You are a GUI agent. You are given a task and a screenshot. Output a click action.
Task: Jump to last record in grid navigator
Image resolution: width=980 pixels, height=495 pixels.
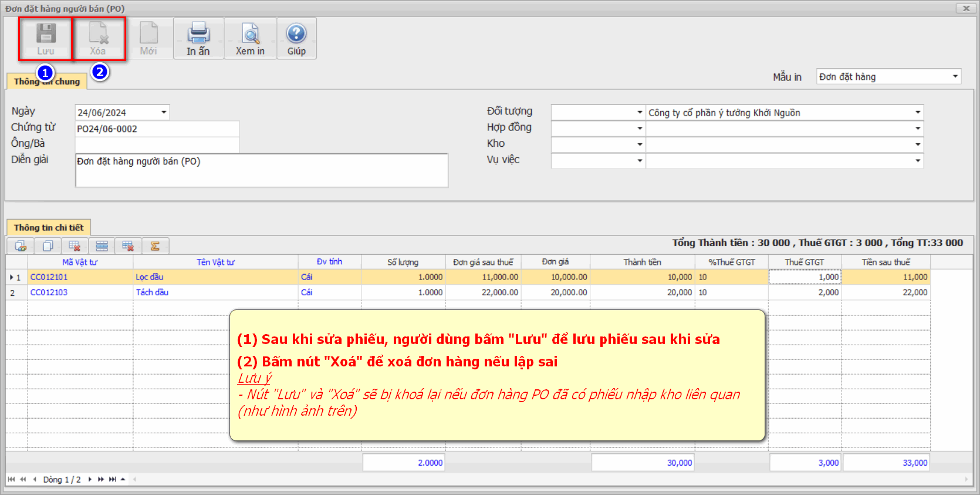pos(113,479)
